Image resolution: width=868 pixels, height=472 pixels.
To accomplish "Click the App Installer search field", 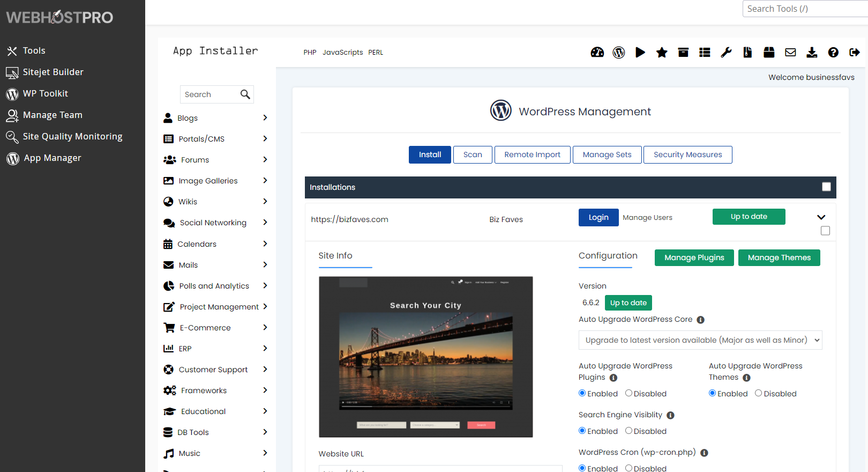I will [210, 94].
